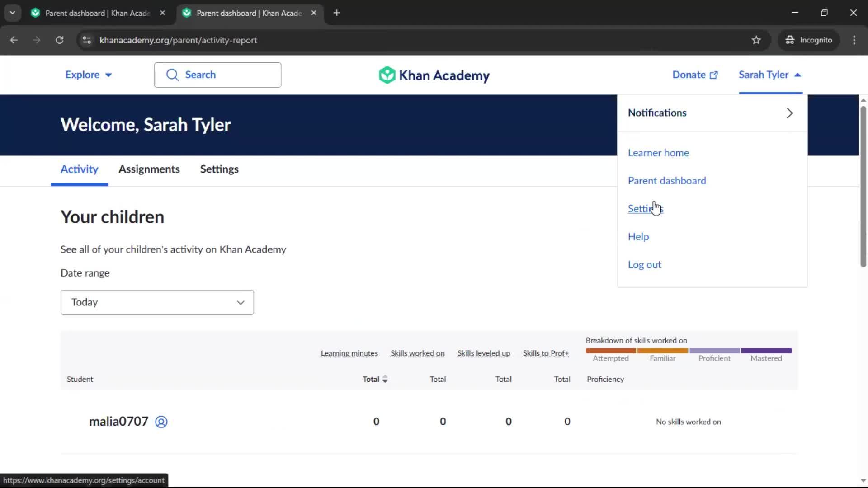The height and width of the screenshot is (488, 868).
Task: Open the Today date range dropdown
Action: pos(157,302)
